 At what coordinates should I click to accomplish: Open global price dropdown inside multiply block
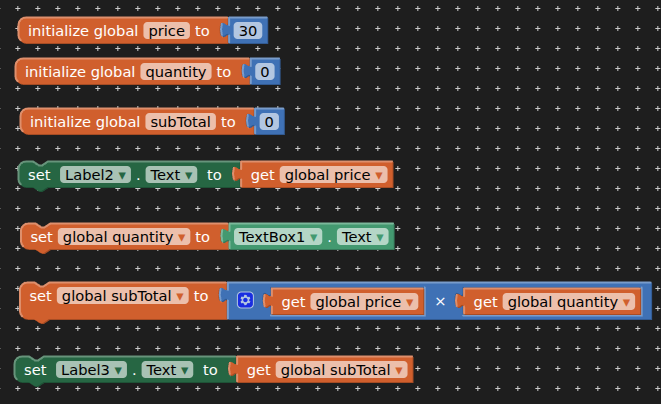(364, 302)
